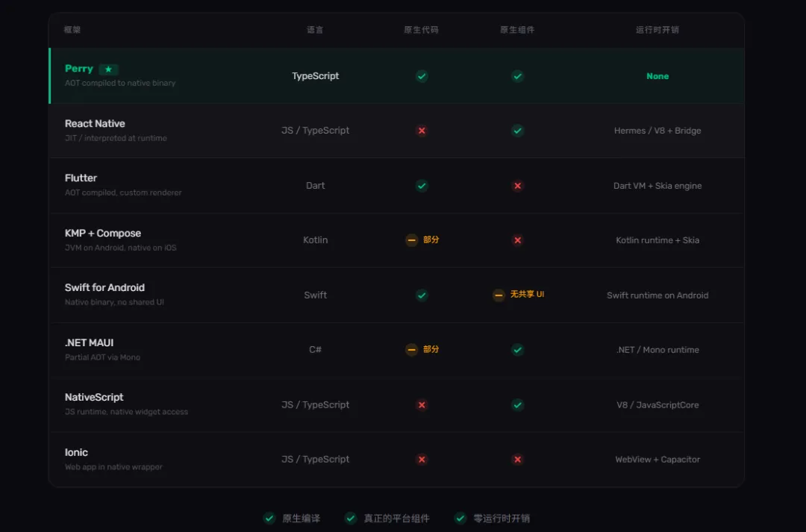Click 'Kotlin runtime + Skia' cell
Image resolution: width=806 pixels, height=532 pixels.
[657, 240]
